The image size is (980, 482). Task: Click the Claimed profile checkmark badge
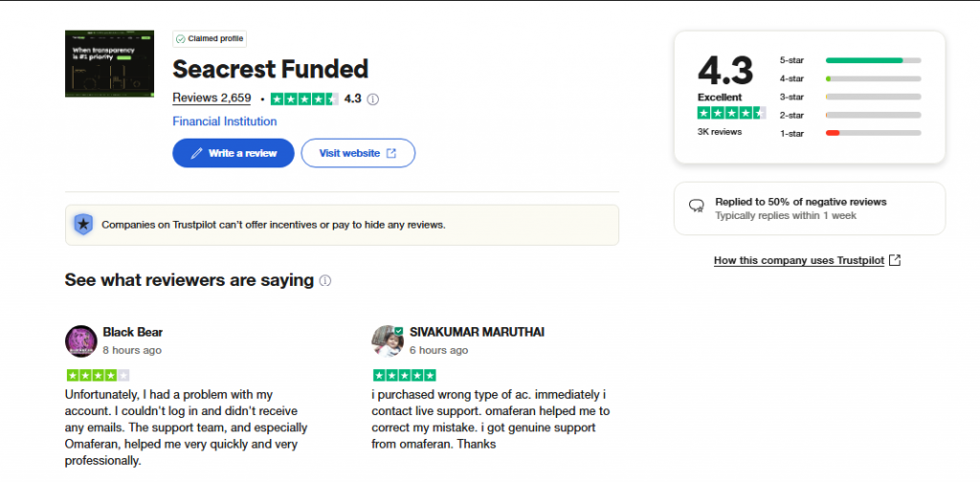tap(210, 38)
